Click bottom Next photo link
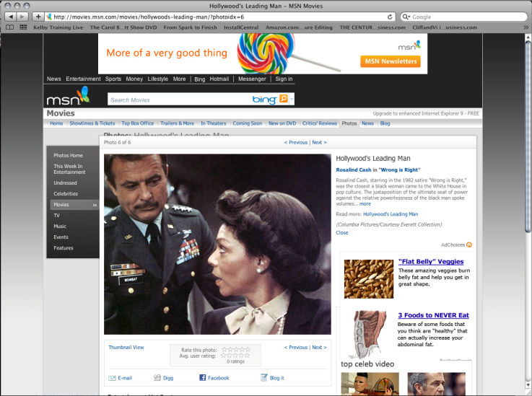 click(x=319, y=347)
